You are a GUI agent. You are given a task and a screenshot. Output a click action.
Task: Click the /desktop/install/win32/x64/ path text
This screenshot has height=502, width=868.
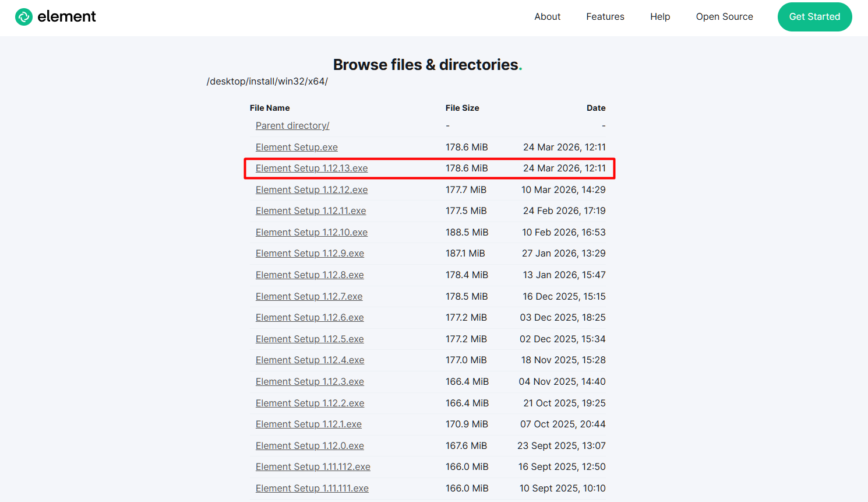tap(267, 82)
